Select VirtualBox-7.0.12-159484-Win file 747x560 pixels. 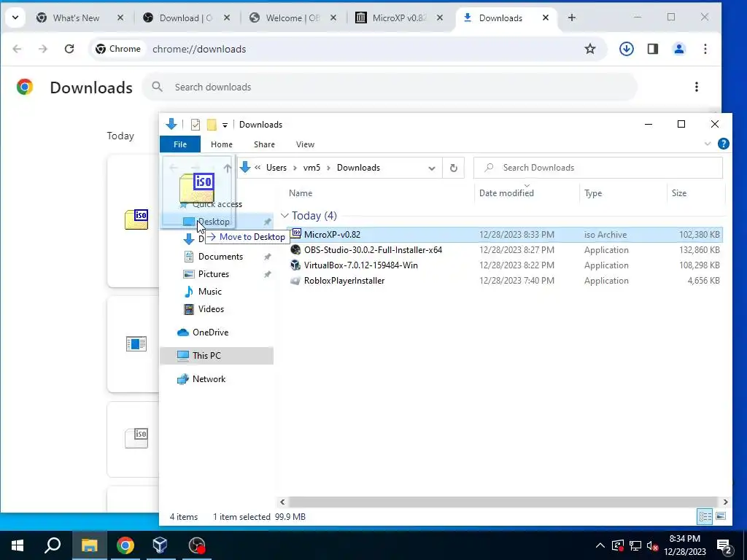[505, 265]
